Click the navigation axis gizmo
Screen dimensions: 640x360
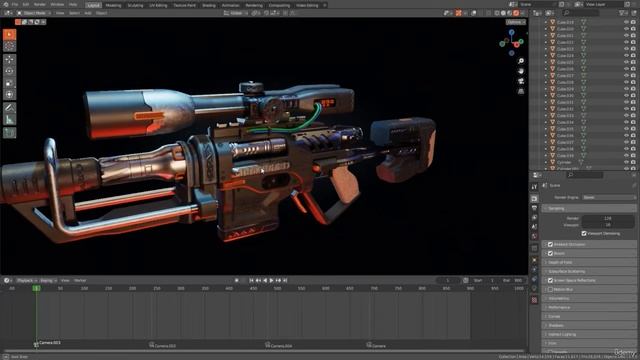(511, 42)
